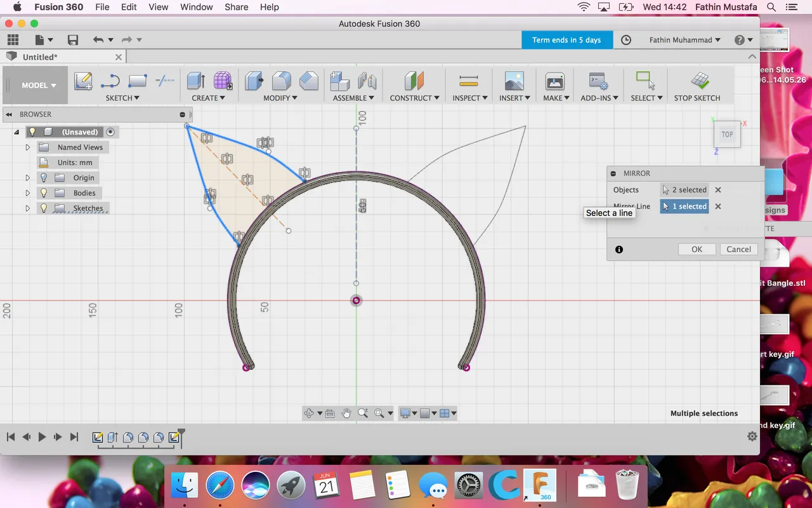812x508 pixels.
Task: Click the Zoom magnifier navigation icon
Action: click(x=363, y=413)
